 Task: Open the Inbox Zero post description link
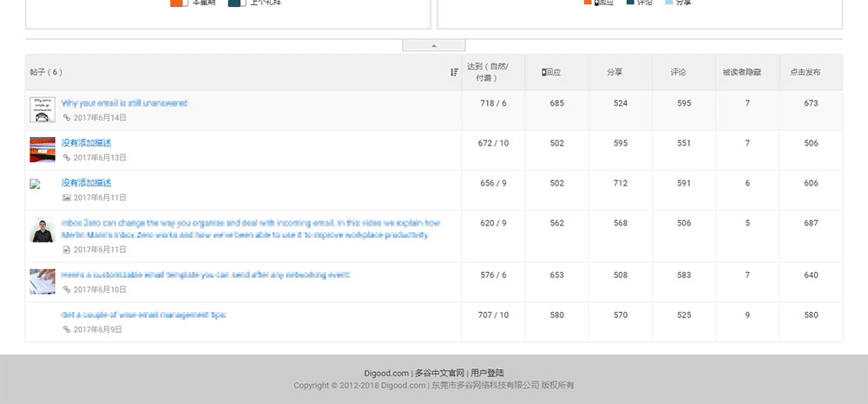[x=251, y=229]
